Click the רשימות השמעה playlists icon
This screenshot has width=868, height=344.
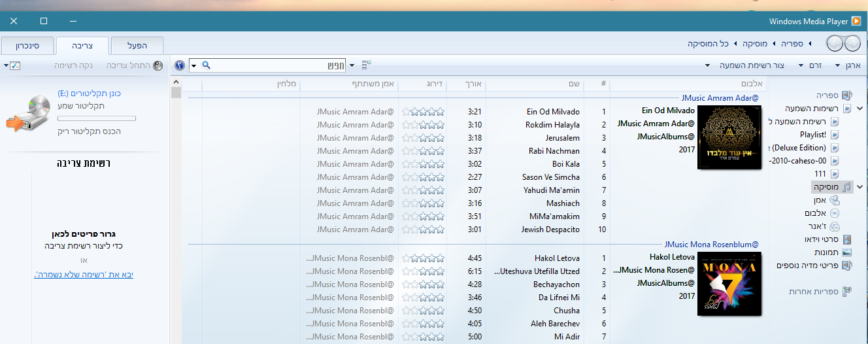[847, 109]
